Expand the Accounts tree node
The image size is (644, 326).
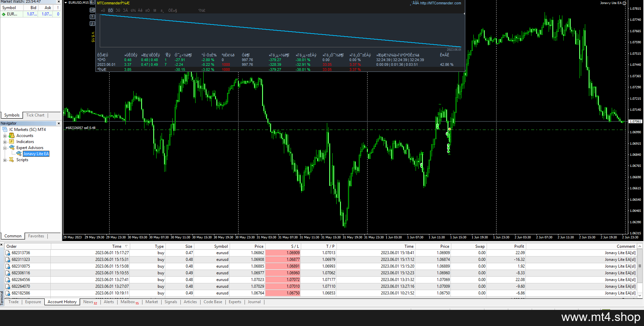click(x=5, y=136)
